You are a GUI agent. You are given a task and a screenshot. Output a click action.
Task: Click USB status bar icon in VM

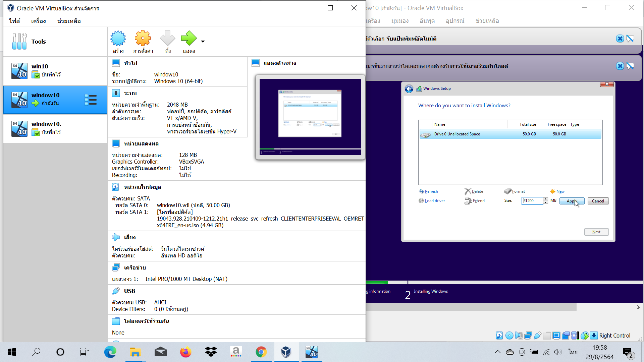[537, 336]
